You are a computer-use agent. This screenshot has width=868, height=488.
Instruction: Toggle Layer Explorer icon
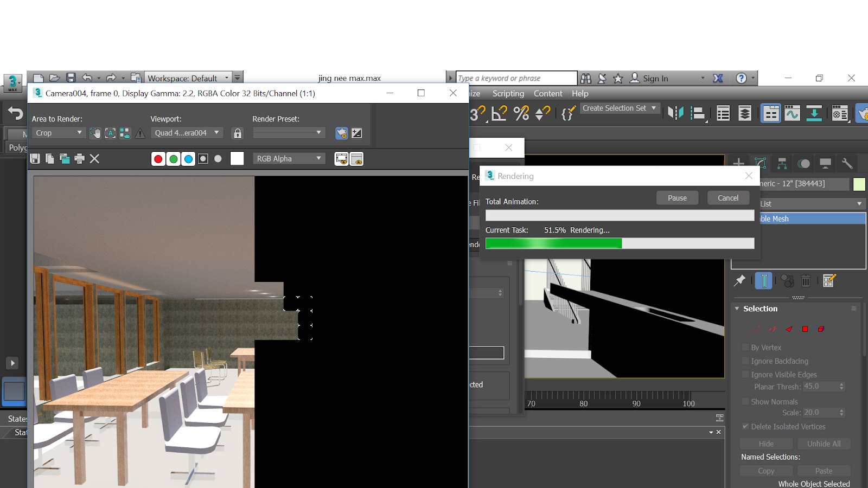[x=745, y=113]
